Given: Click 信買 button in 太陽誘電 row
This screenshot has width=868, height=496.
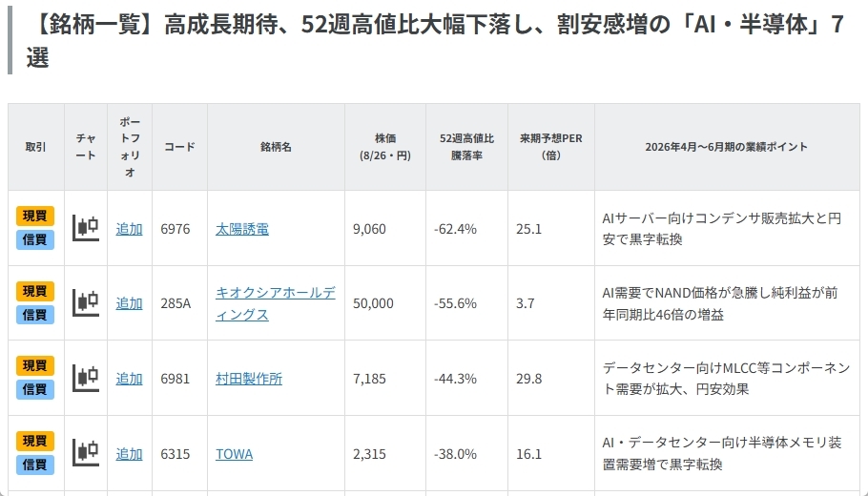Looking at the screenshot, I should point(35,240).
